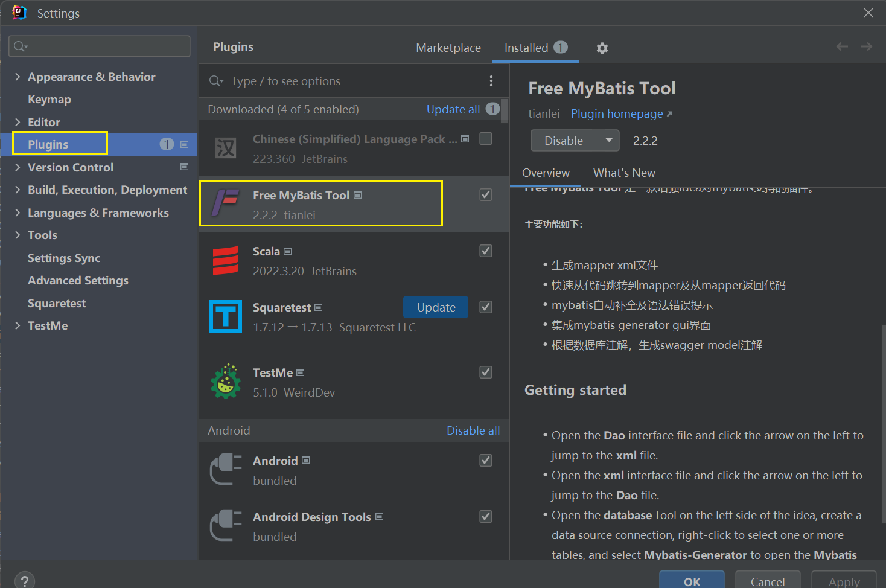Click the project-level marker beside Plugins sidebar item
Screen dimensions: 886x588
click(185, 144)
